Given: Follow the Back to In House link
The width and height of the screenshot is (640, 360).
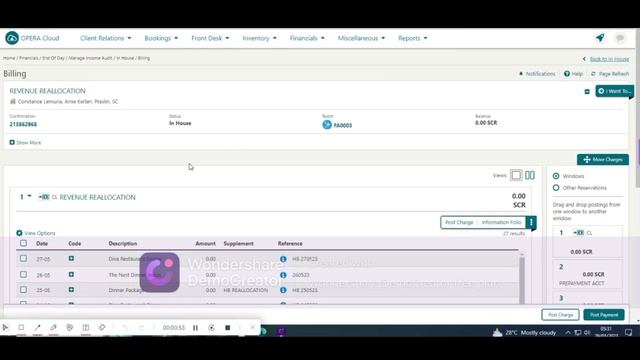Looking at the screenshot, I should tap(609, 59).
